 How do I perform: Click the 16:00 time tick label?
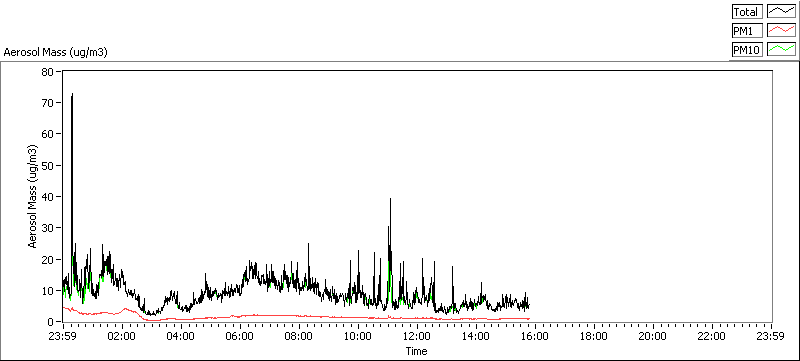535,336
